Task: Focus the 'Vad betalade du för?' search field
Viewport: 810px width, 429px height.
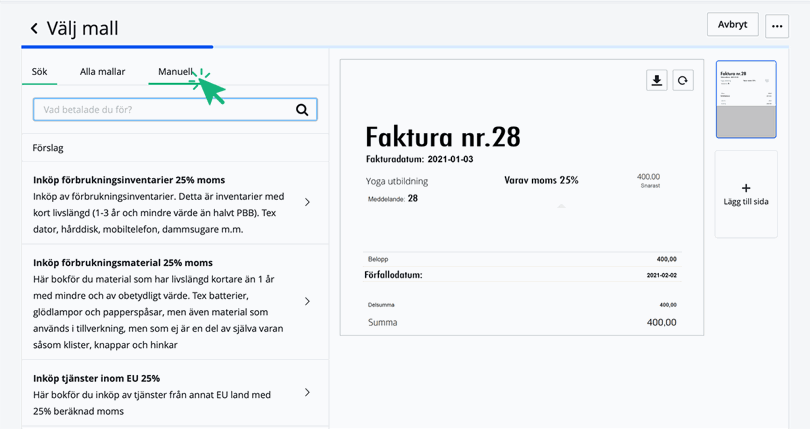Action: click(x=165, y=110)
